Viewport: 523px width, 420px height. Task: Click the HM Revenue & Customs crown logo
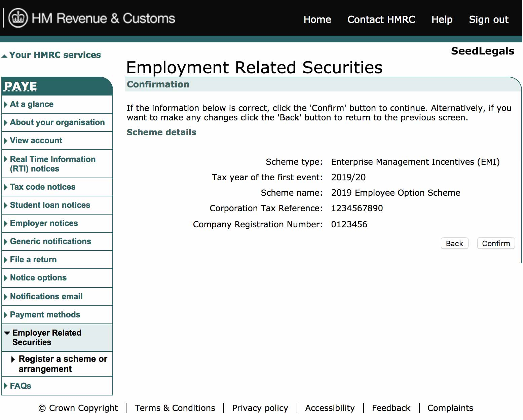coord(18,18)
